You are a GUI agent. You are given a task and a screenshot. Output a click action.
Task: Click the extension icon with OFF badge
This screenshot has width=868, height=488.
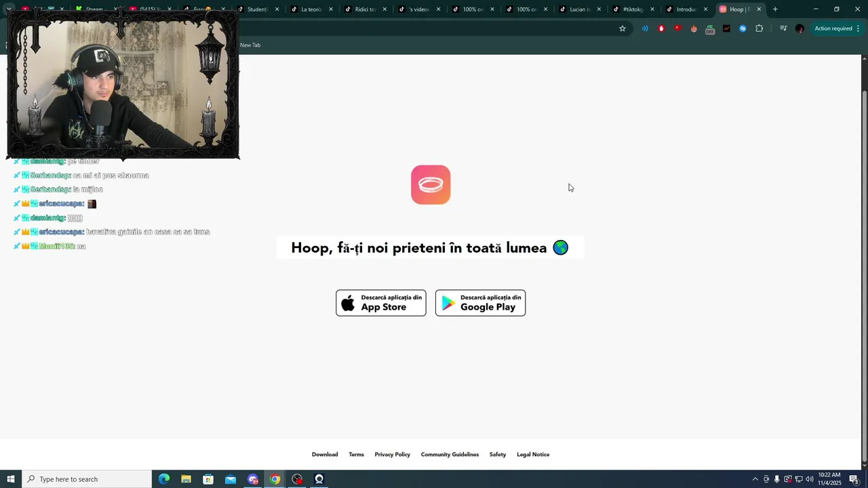tap(710, 29)
